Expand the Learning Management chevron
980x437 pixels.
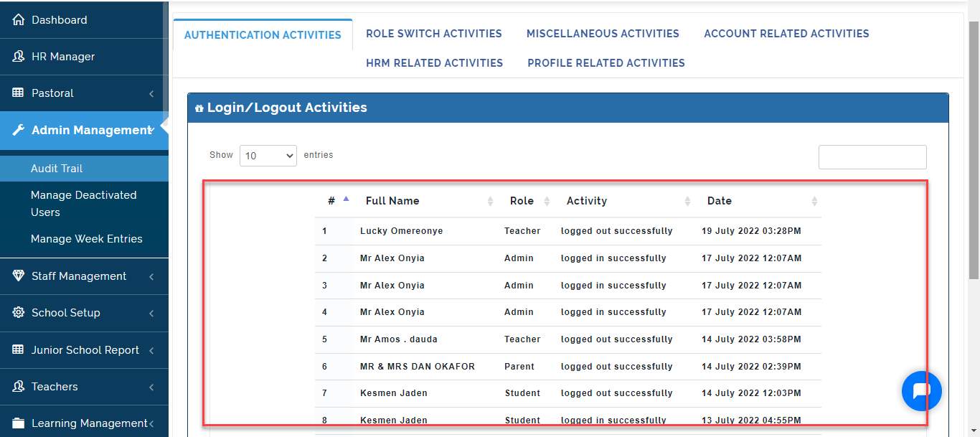click(x=151, y=424)
